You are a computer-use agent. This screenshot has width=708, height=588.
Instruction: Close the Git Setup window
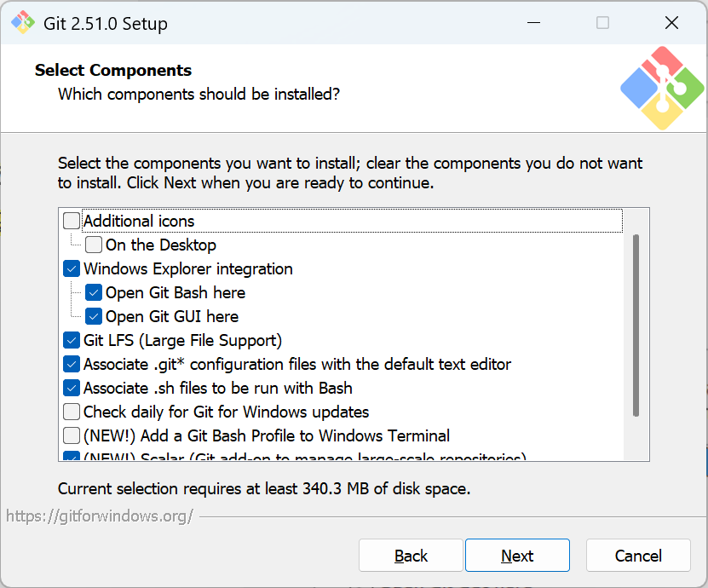671,22
